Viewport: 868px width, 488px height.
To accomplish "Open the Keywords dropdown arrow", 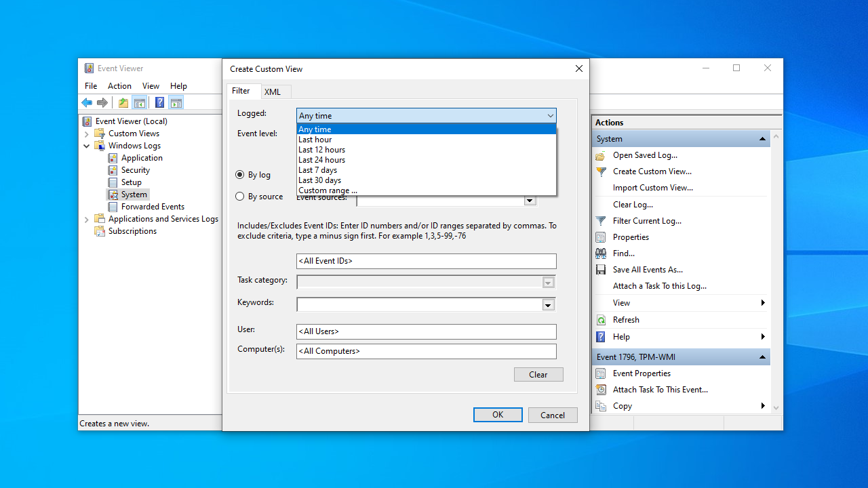I will [548, 306].
